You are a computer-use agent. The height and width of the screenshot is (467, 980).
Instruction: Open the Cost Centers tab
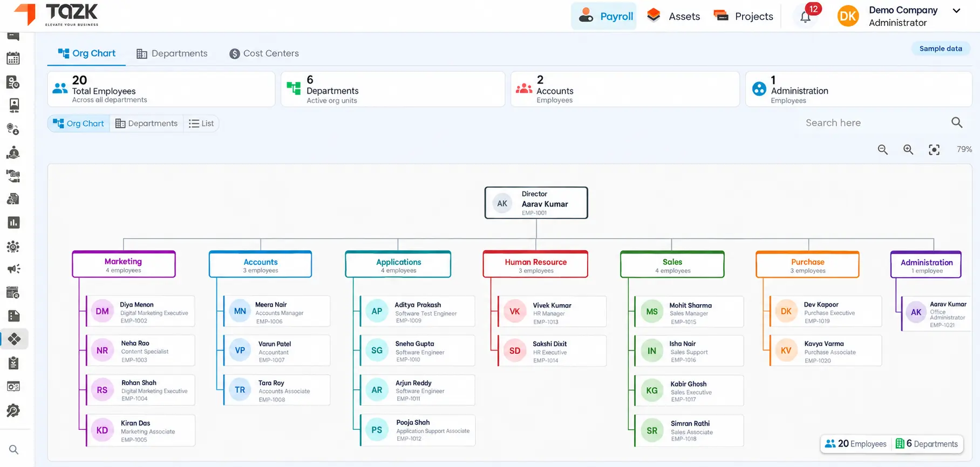(x=264, y=53)
